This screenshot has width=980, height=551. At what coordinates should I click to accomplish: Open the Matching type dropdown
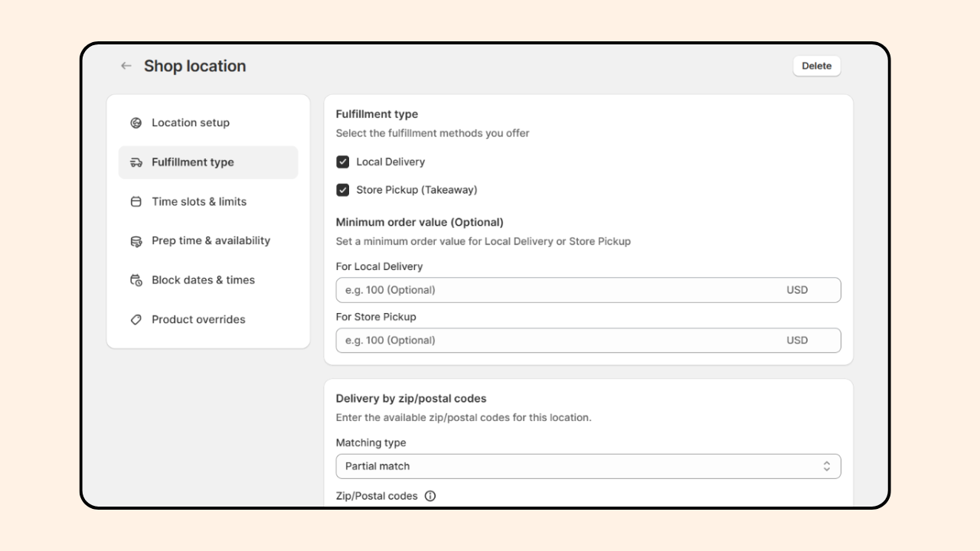click(588, 466)
